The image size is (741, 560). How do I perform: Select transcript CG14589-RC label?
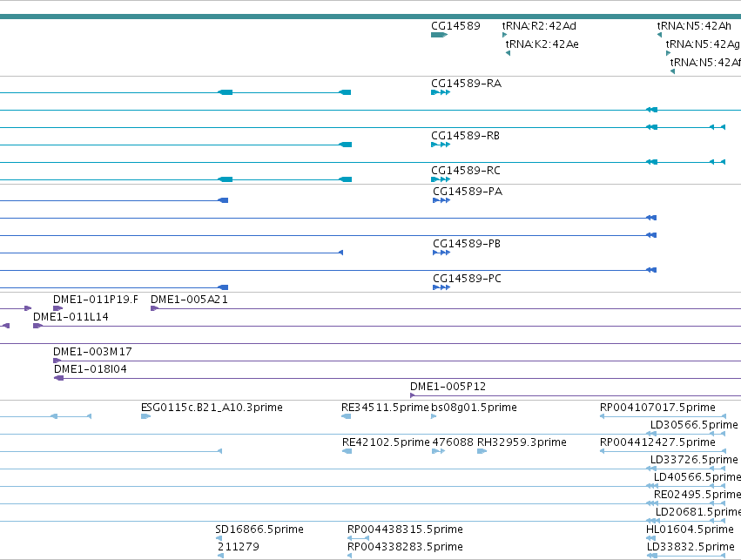[x=466, y=171]
